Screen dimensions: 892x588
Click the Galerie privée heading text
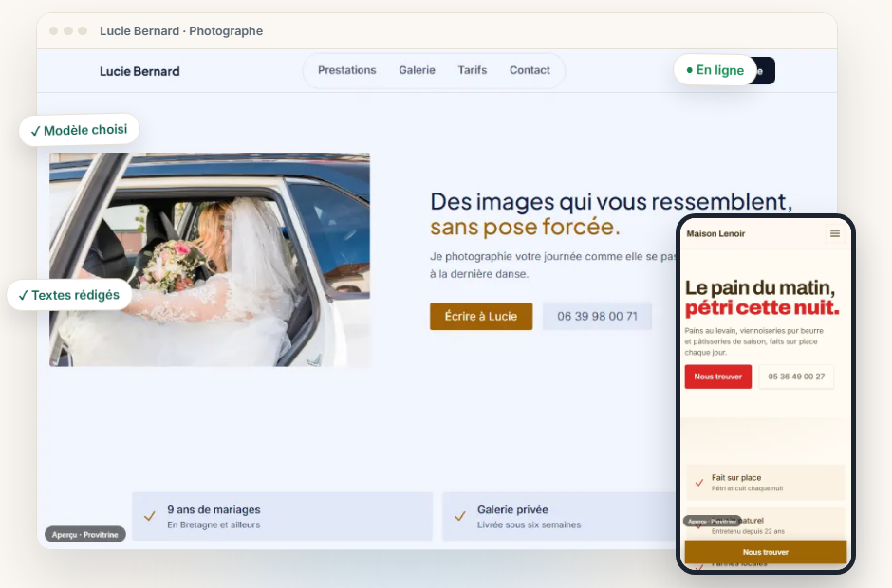tap(512, 509)
